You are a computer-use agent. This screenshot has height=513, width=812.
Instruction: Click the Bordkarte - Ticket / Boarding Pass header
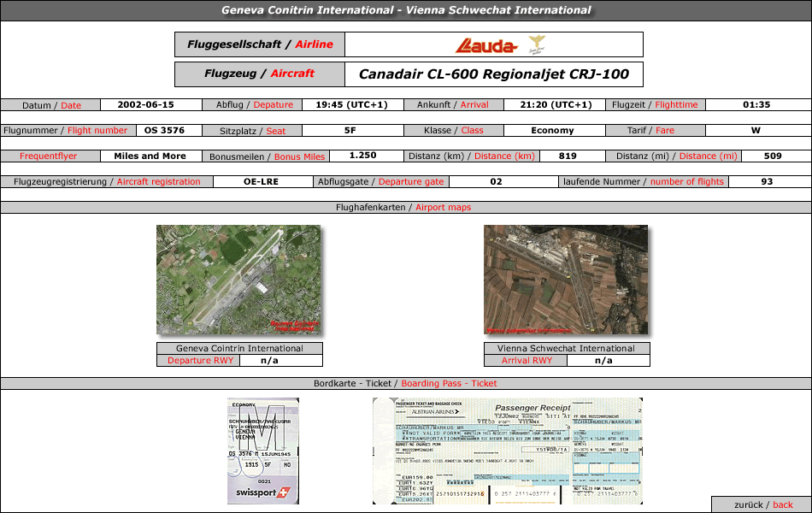click(x=405, y=383)
